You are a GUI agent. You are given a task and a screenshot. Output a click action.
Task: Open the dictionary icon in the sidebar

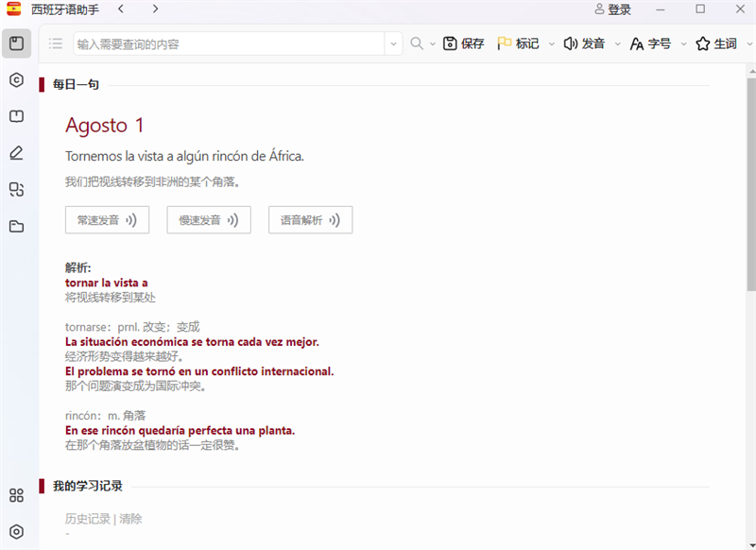pyautogui.click(x=16, y=43)
